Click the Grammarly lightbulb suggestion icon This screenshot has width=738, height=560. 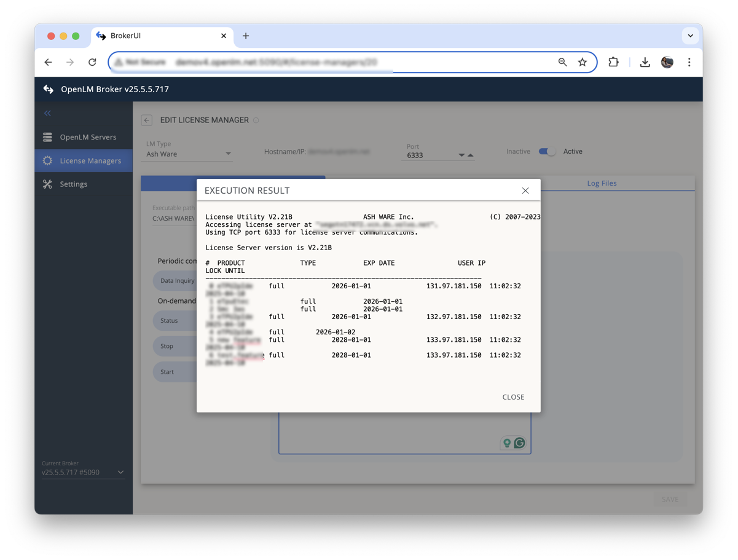tap(506, 443)
